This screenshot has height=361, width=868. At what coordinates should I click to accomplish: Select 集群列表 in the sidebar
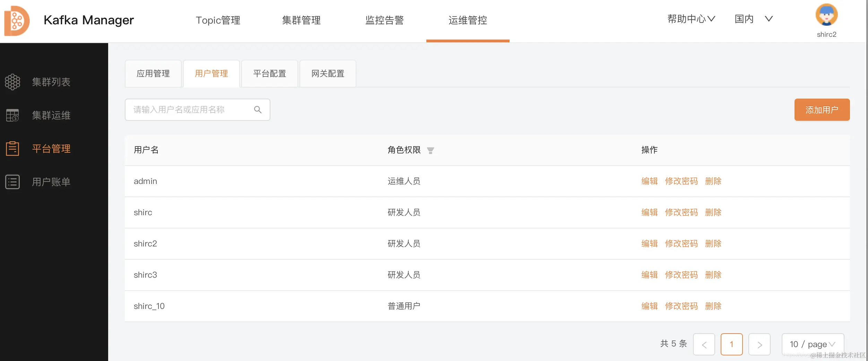point(51,82)
